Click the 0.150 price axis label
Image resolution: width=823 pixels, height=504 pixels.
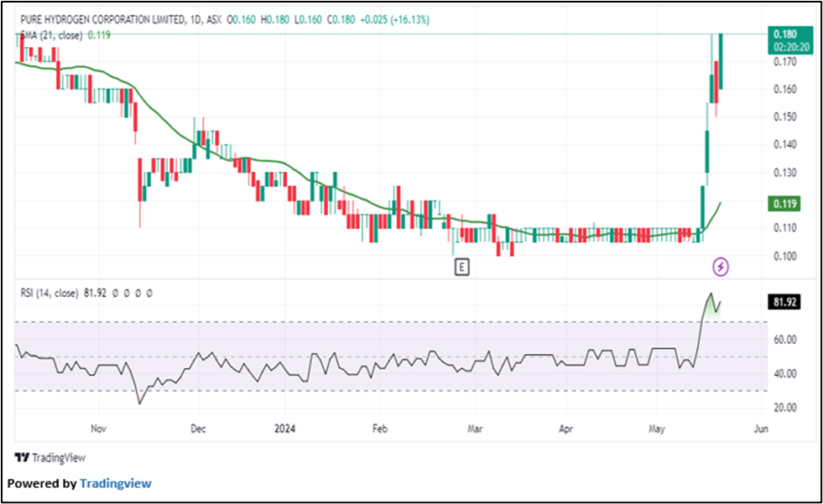point(784,117)
